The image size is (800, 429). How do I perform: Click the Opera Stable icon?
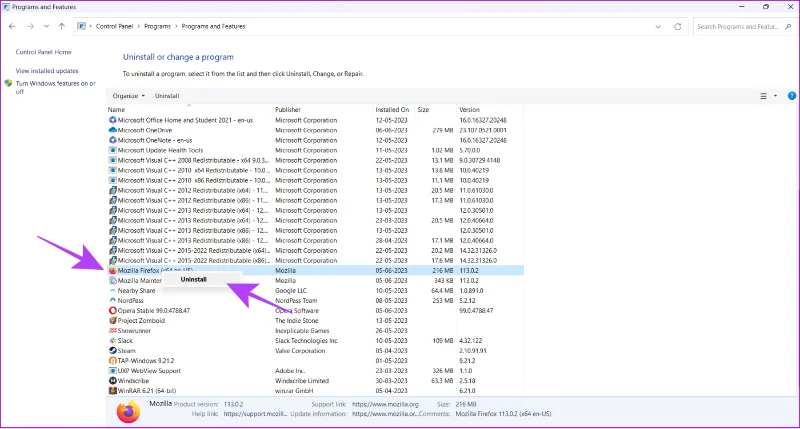[112, 310]
